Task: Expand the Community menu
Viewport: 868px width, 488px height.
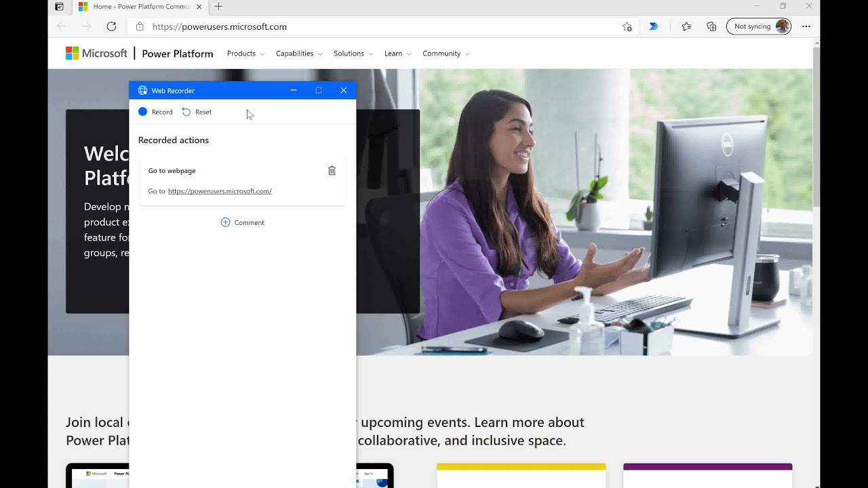Action: tap(446, 54)
